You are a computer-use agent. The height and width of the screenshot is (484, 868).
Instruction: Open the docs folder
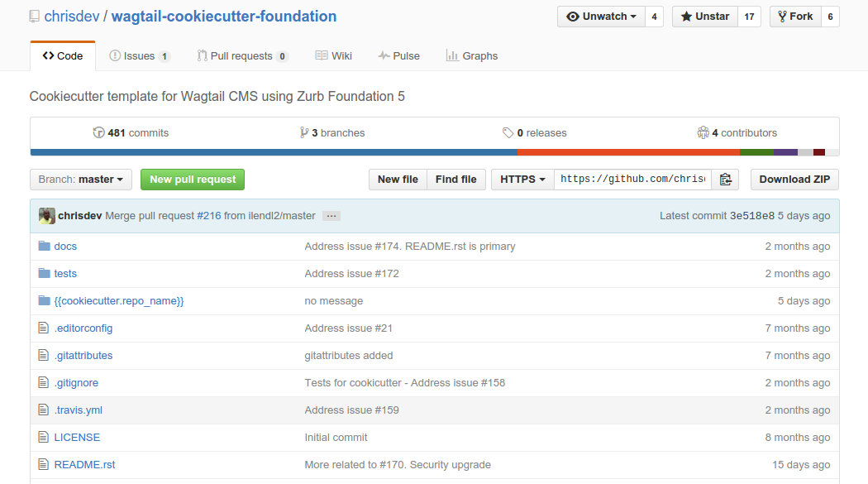click(x=65, y=247)
